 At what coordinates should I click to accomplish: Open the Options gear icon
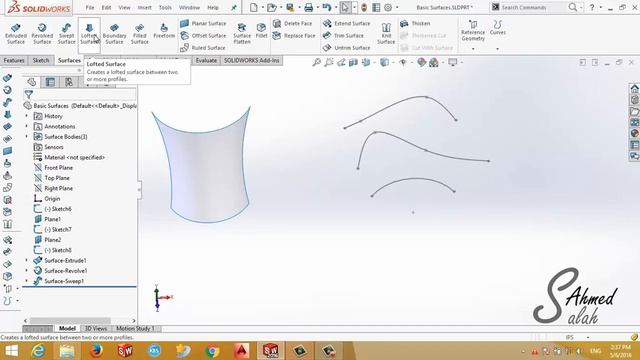coord(388,7)
